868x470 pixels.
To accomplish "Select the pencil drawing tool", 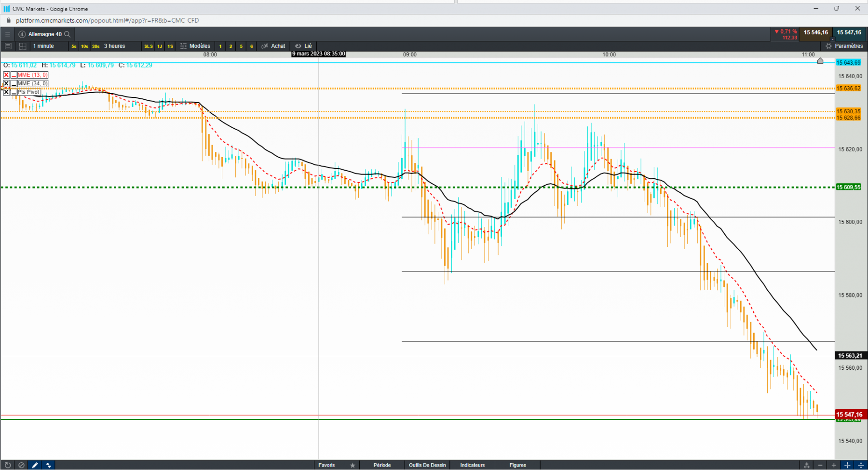I will click(35, 465).
